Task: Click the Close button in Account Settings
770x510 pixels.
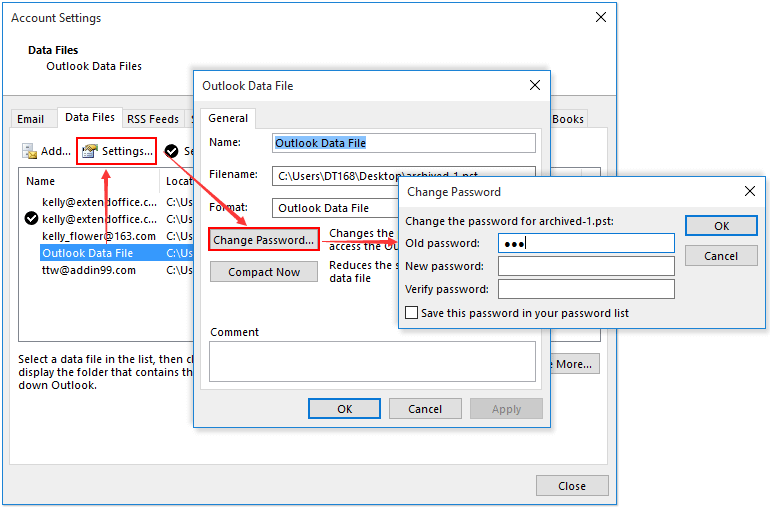Action: point(572,486)
